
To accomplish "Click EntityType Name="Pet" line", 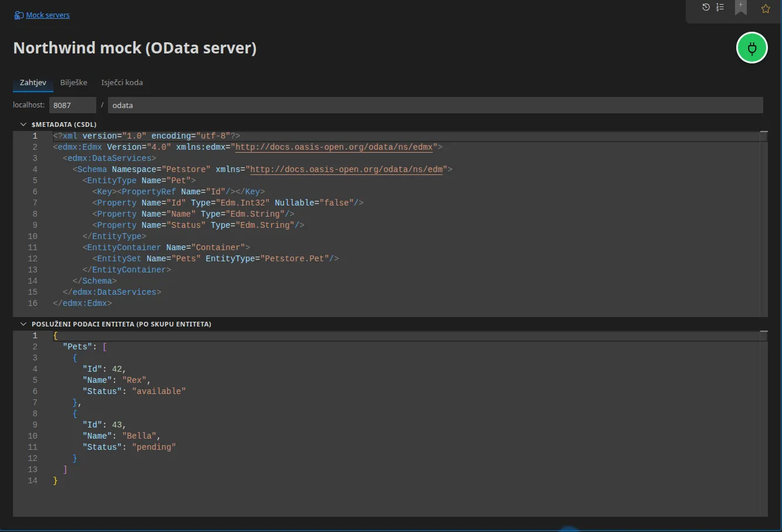I will [x=139, y=180].
